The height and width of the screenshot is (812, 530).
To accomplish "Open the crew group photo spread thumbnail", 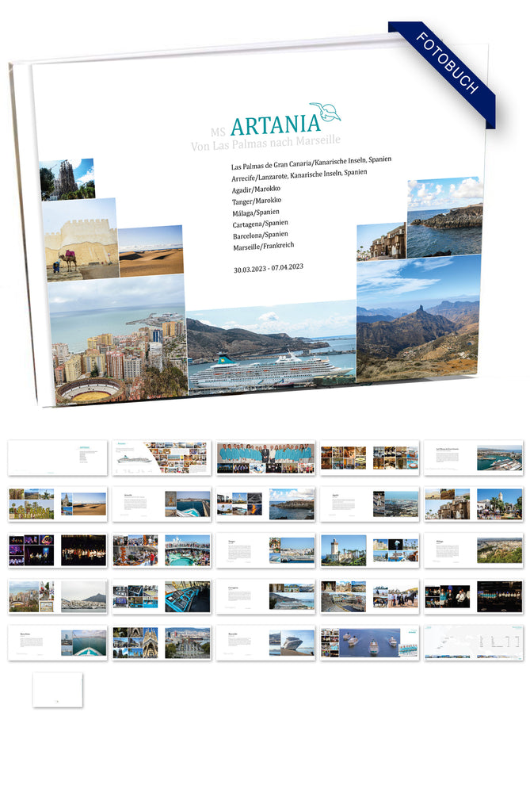I will point(265,458).
